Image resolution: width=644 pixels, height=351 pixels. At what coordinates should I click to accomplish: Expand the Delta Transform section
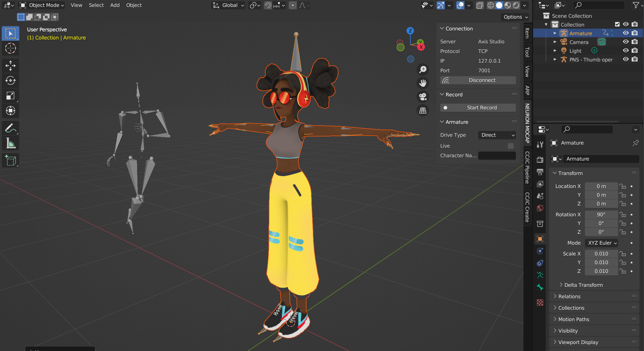[x=583, y=285]
